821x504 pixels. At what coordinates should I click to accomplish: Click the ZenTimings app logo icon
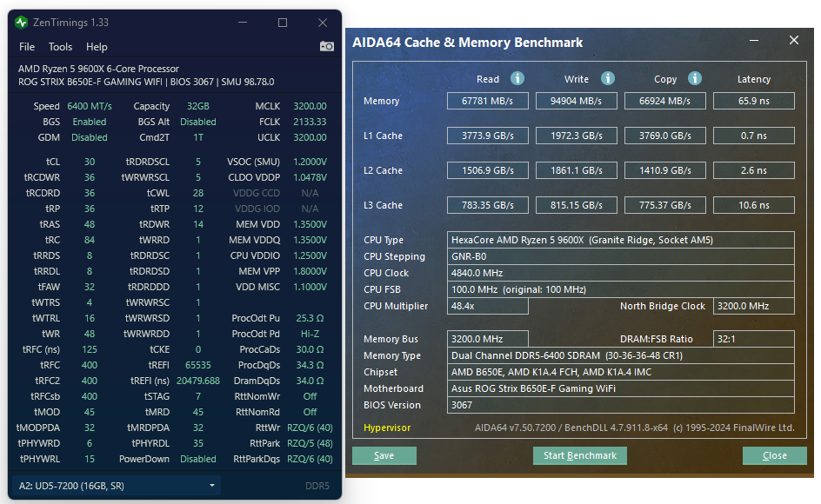22,23
